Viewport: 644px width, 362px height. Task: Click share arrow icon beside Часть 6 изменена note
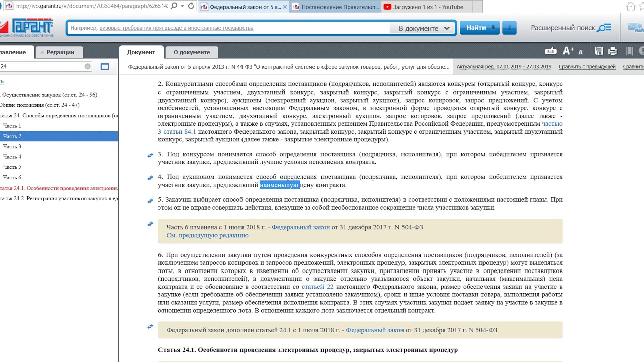point(150,224)
